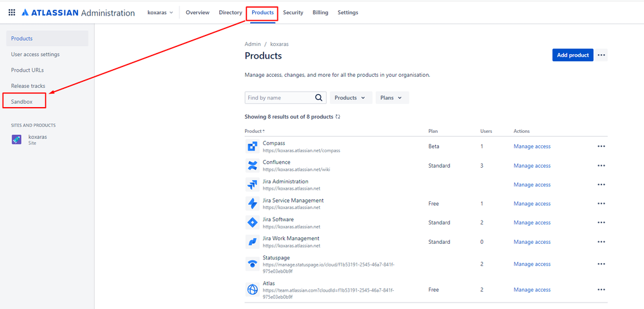The width and height of the screenshot is (644, 309).
Task: Open the Confluence row more actions menu
Action: pyautogui.click(x=601, y=166)
